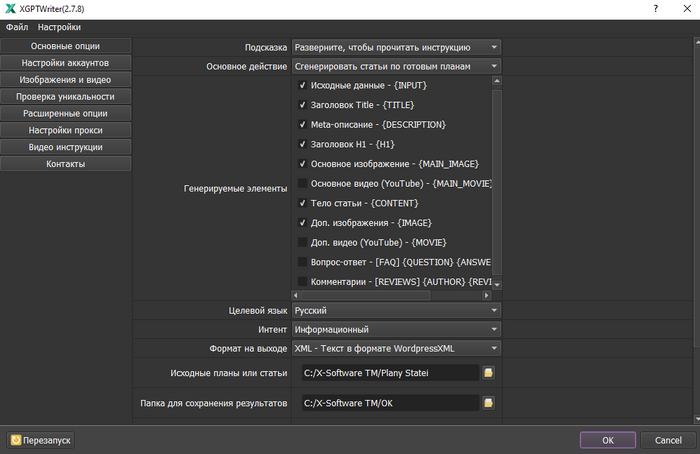Viewport: 700px width, 454px height.
Task: Enable Основное видео (YouTube) checkbox
Action: [302, 183]
